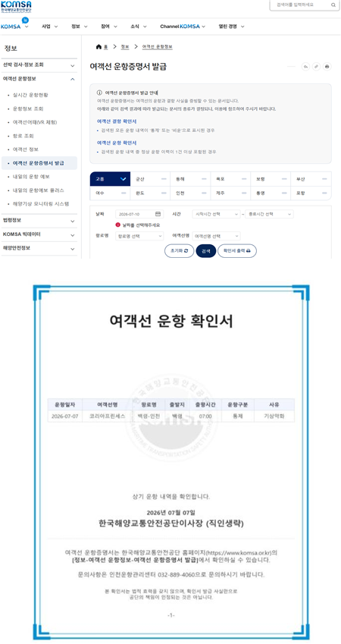Click the 백령-인천 route cell in the table
The width and height of the screenshot is (341, 644).
(x=148, y=416)
